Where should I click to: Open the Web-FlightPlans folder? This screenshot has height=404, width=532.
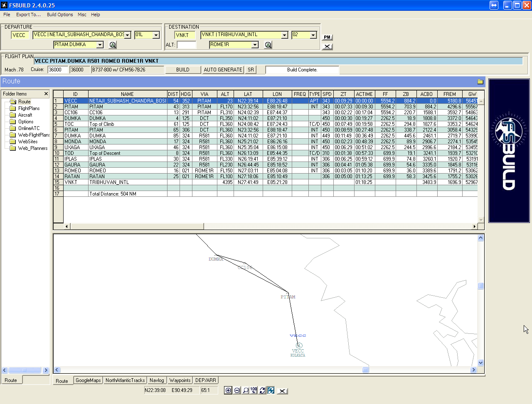pyautogui.click(x=30, y=135)
